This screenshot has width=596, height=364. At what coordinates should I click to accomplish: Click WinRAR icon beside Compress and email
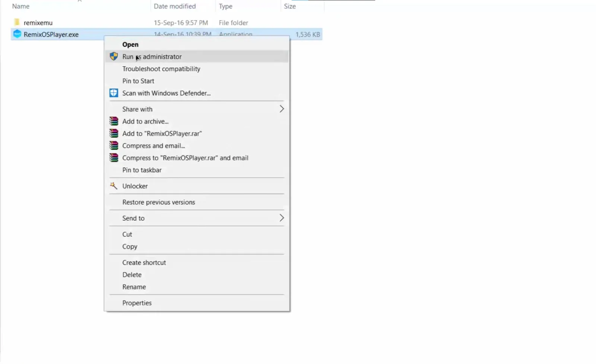point(114,146)
